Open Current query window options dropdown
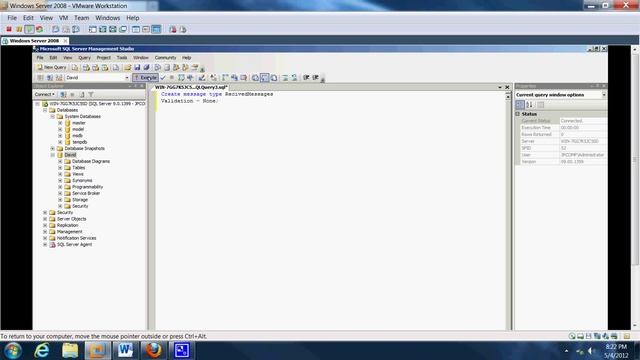Image resolution: width=640 pixels, height=360 pixels. 604,95
